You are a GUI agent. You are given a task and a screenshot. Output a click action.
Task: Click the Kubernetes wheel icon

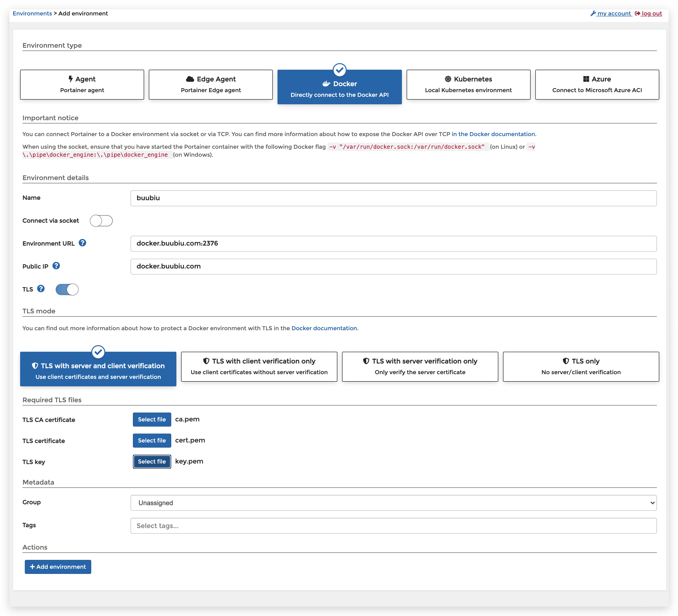coord(448,79)
